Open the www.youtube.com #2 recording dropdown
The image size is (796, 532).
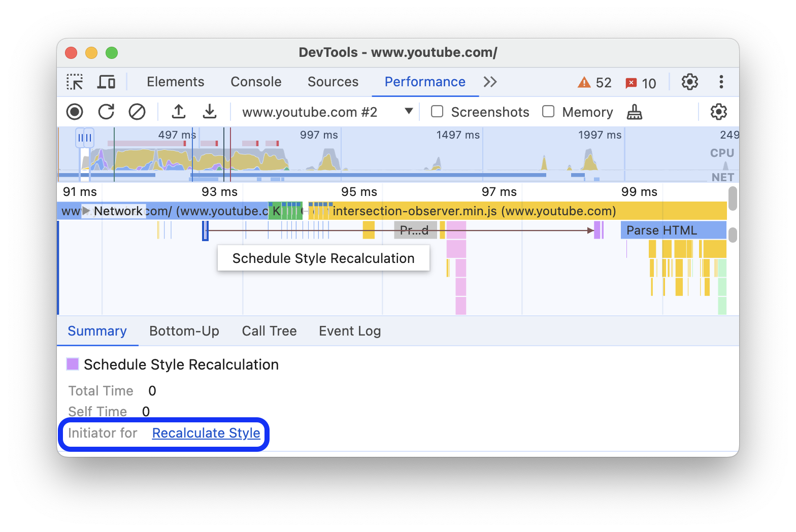coord(408,112)
